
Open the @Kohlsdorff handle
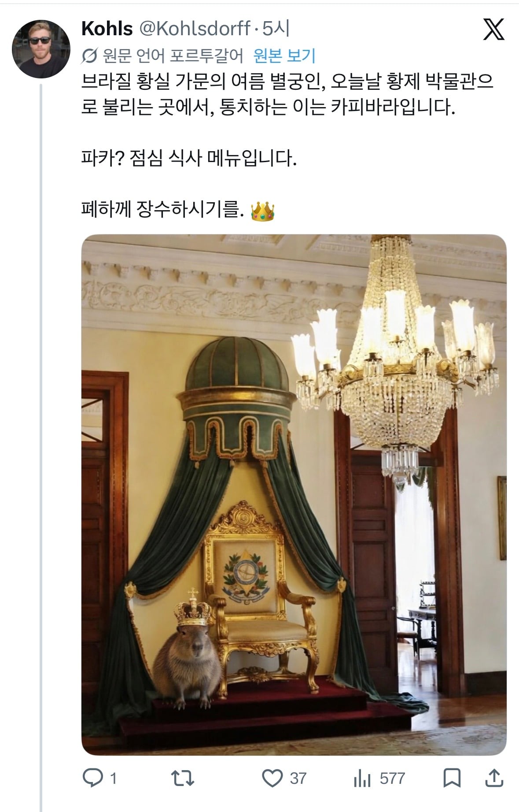[x=195, y=29]
